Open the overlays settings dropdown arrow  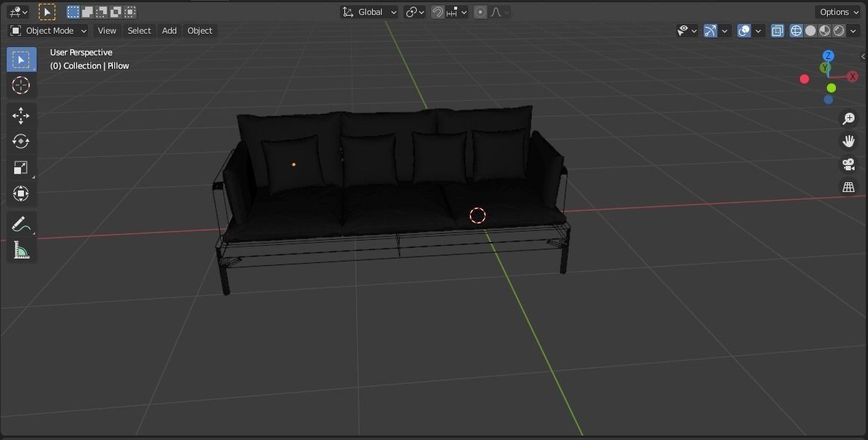pos(758,31)
